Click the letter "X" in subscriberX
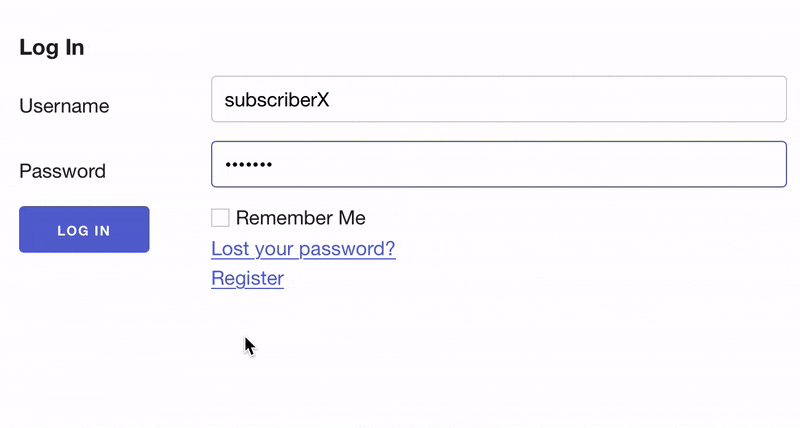The height and width of the screenshot is (428, 800). pos(322,100)
